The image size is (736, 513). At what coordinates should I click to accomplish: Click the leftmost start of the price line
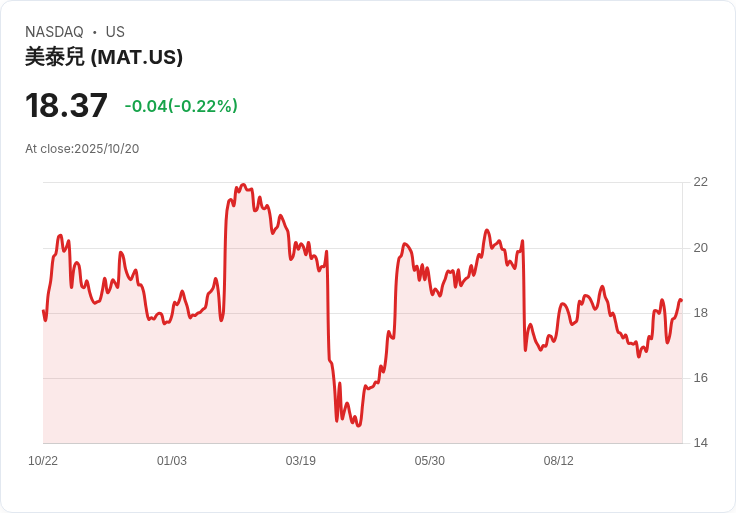(x=43, y=311)
